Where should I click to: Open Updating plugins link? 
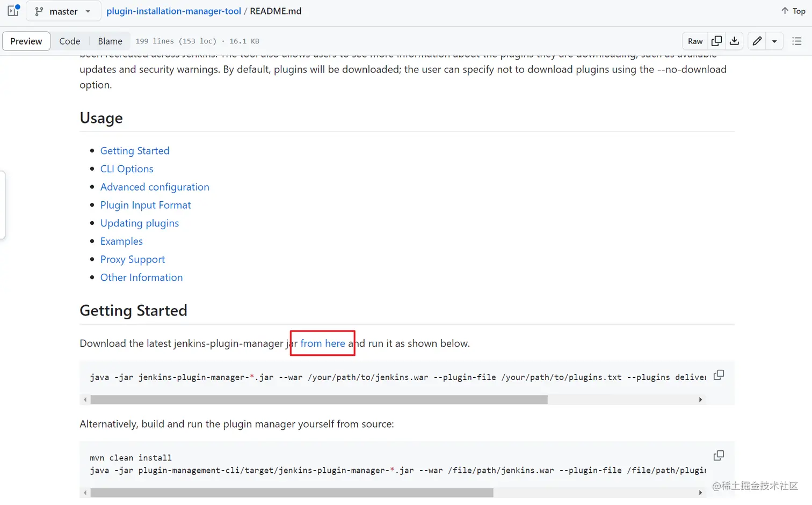[x=140, y=223]
